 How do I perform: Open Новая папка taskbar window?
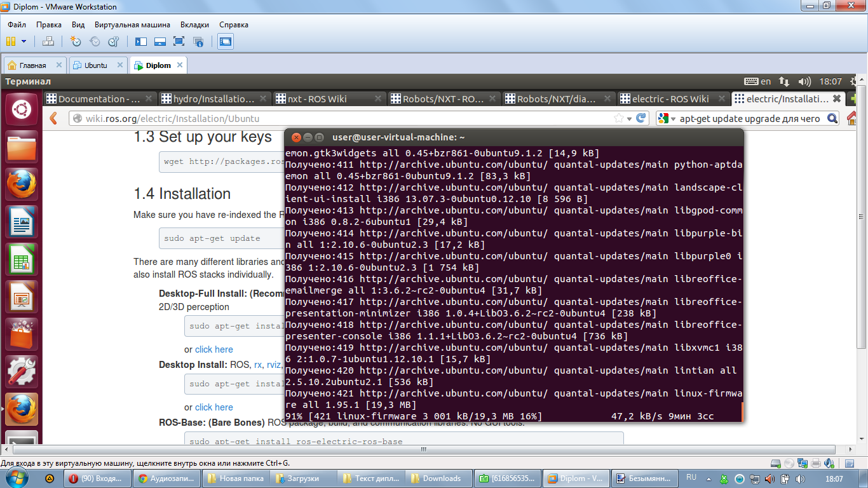click(236, 478)
